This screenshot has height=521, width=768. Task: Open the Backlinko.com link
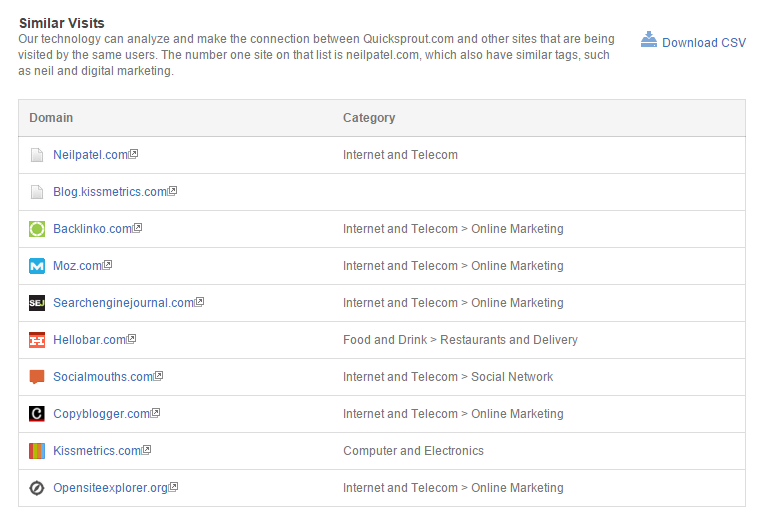click(93, 229)
